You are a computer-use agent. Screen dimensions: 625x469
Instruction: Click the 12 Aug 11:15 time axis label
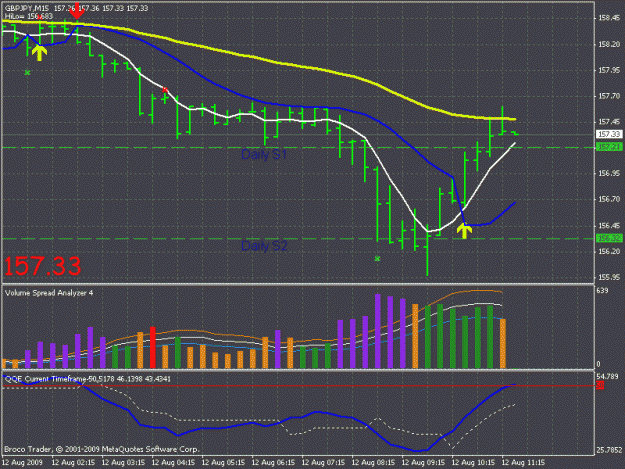tap(523, 463)
